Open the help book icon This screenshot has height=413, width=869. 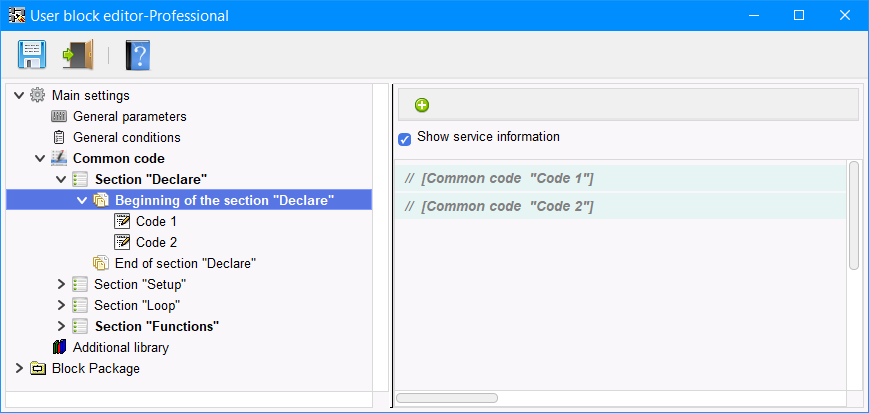click(x=137, y=54)
